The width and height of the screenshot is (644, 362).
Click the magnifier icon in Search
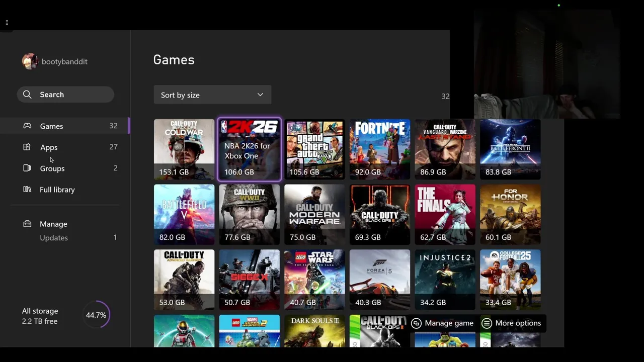27,95
